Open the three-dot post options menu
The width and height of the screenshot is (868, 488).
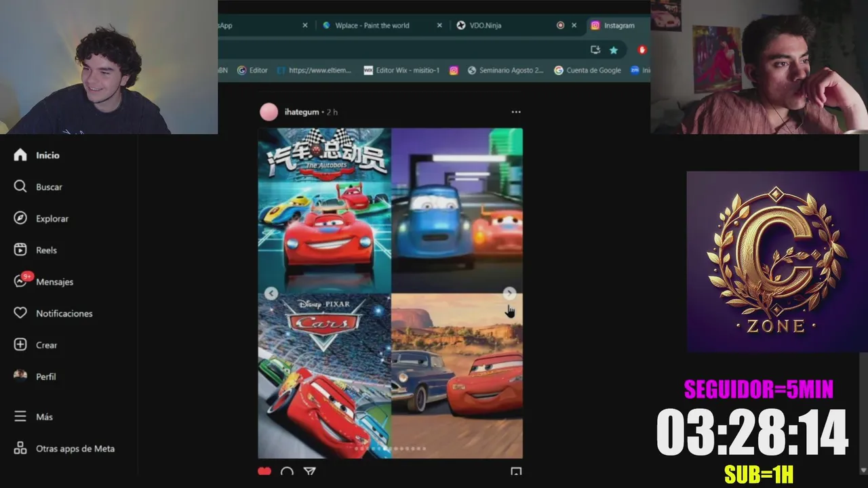(x=516, y=112)
